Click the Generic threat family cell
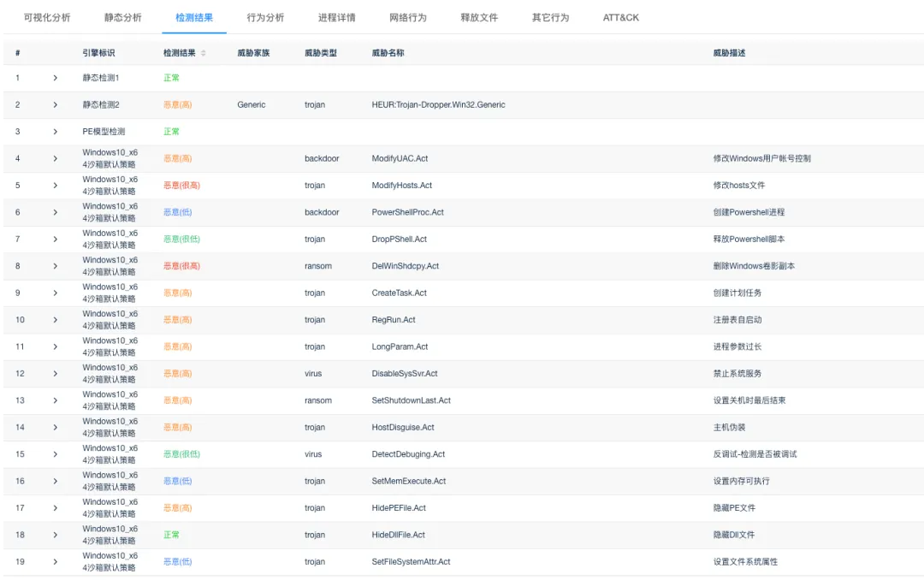 252,105
